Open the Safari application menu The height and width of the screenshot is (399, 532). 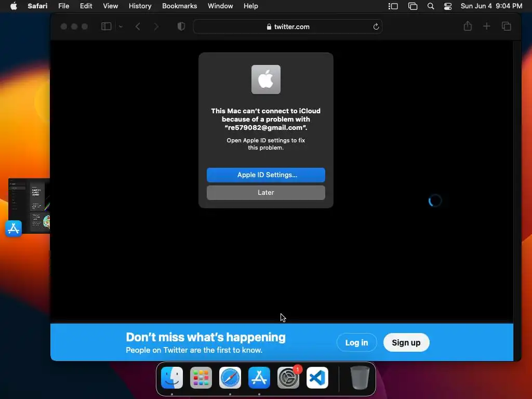point(37,6)
